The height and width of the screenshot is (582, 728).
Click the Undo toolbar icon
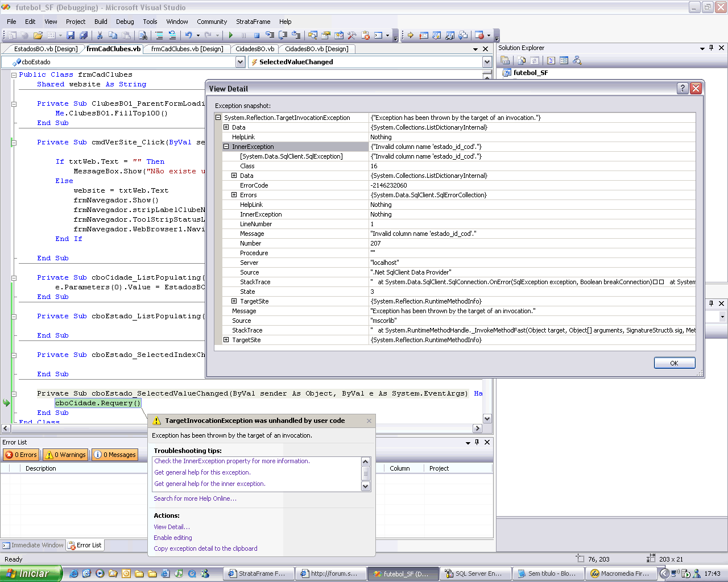click(189, 35)
